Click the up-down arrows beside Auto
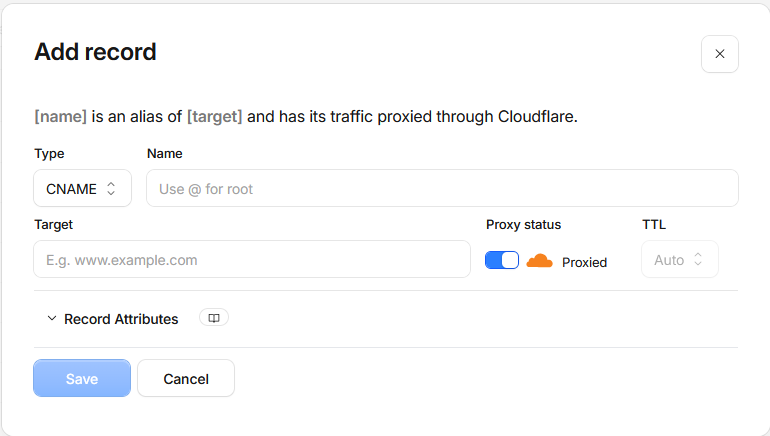The image size is (770, 436). (698, 259)
